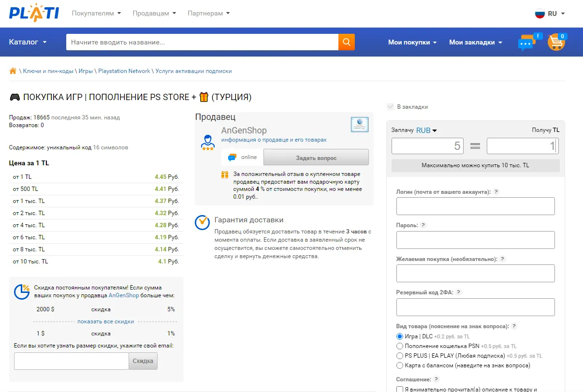Click the от 10 тыс. TL row
Image resolution: width=583 pixels, height=392 pixels.
pos(96,261)
